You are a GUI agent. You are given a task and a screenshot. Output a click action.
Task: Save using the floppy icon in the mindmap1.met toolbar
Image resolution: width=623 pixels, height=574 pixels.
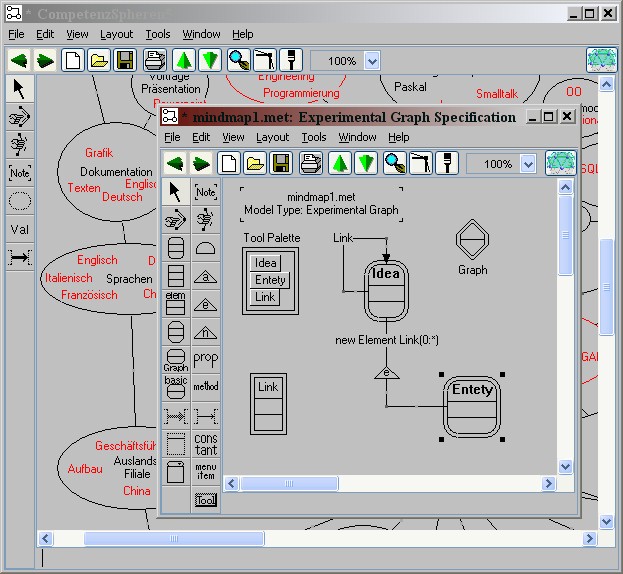[281, 163]
